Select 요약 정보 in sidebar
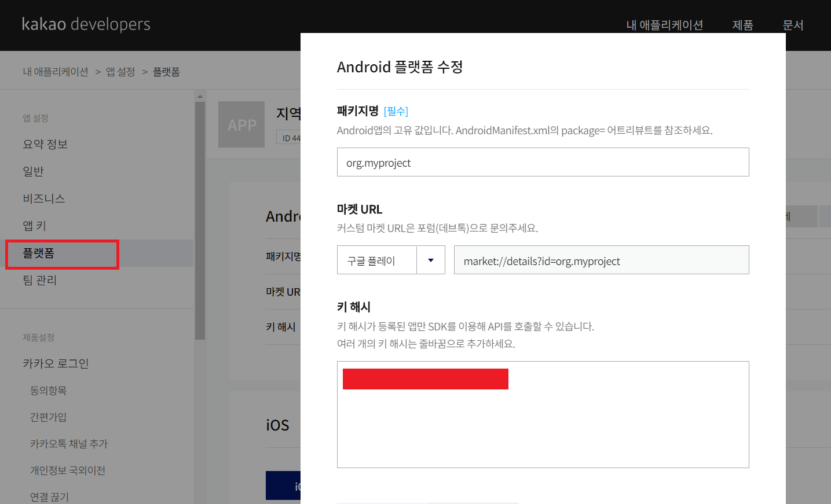831x504 pixels. click(45, 144)
